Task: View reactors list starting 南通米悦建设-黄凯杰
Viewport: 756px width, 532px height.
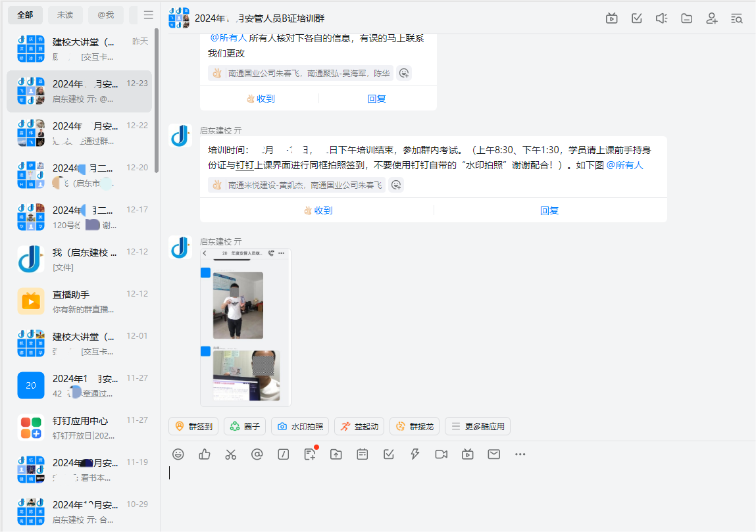Action: [297, 185]
